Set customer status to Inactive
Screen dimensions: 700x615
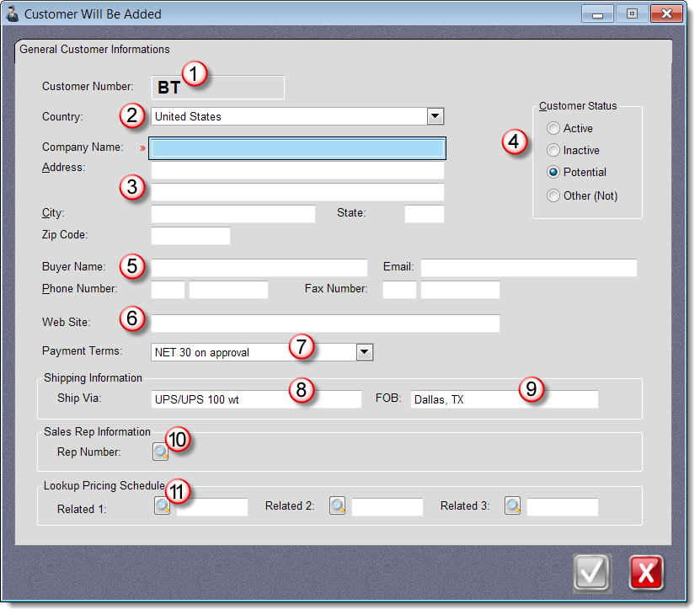click(553, 151)
